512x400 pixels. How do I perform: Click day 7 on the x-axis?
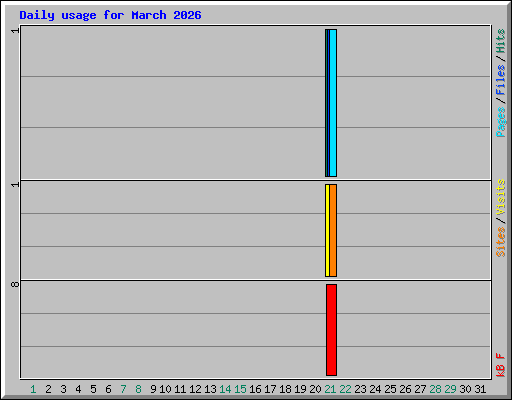(123, 389)
